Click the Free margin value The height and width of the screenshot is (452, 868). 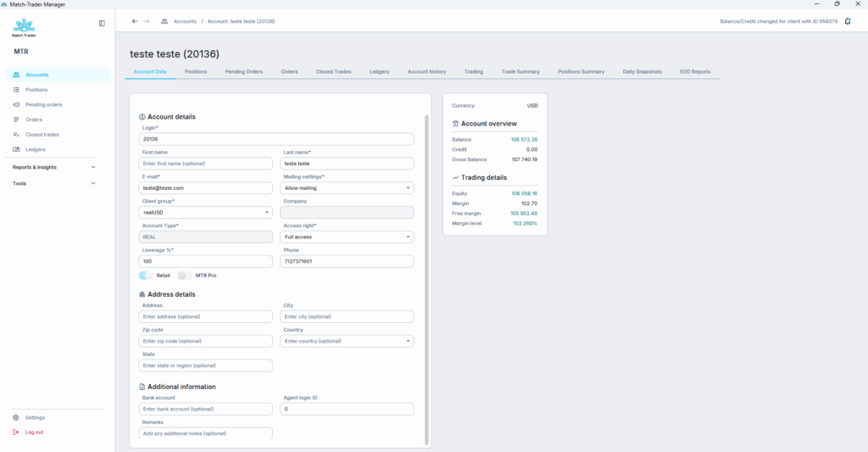click(x=524, y=213)
